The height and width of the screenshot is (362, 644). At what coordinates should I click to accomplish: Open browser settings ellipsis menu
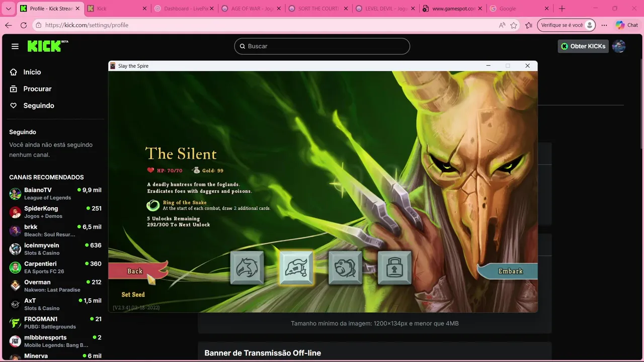click(x=604, y=25)
